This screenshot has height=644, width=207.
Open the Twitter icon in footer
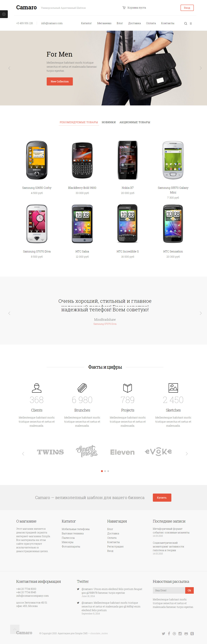click(x=163, y=634)
